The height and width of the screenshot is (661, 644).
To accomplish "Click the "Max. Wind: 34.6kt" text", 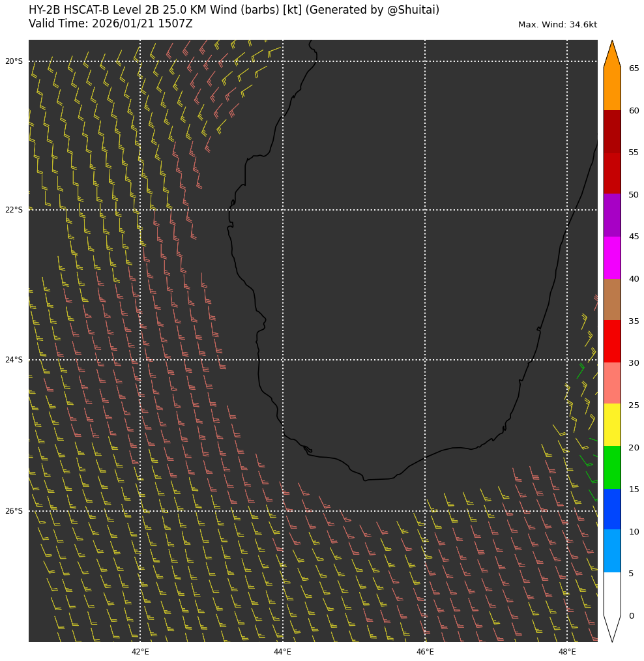I will (557, 25).
